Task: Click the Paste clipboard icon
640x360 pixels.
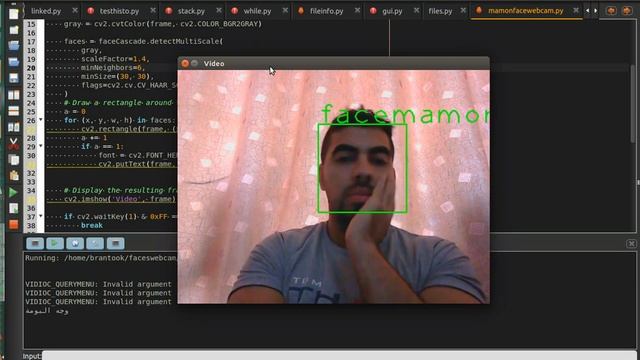Action: pos(13,176)
